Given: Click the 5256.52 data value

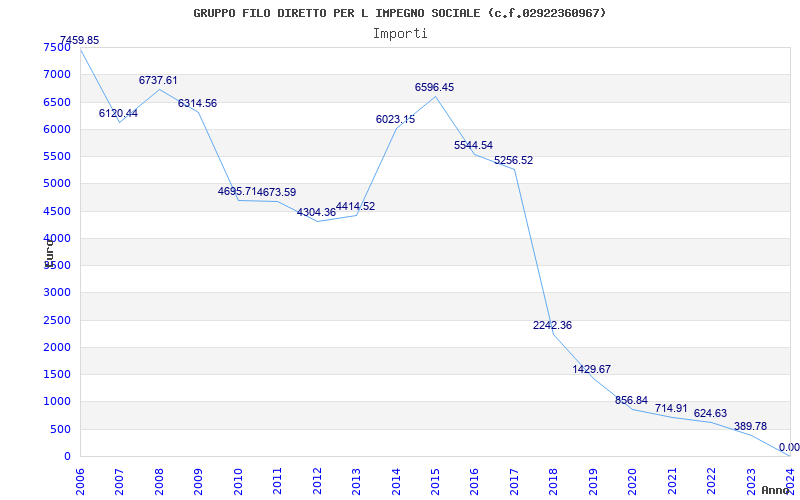Looking at the screenshot, I should click(513, 160).
